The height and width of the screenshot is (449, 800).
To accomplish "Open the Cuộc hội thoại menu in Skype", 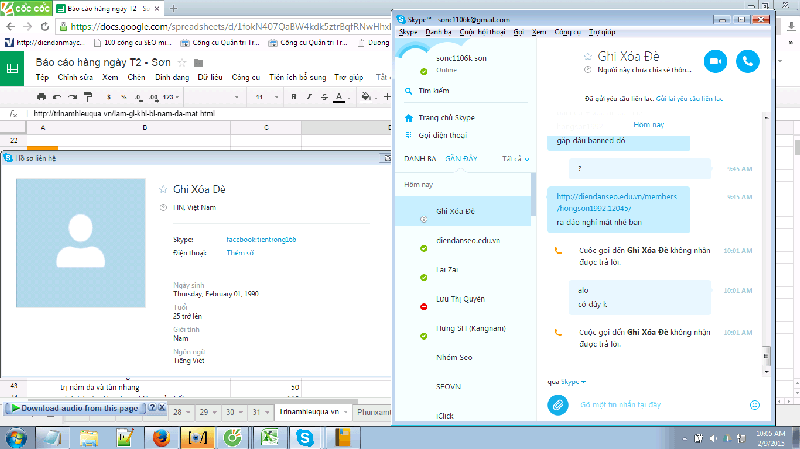I will (x=482, y=32).
